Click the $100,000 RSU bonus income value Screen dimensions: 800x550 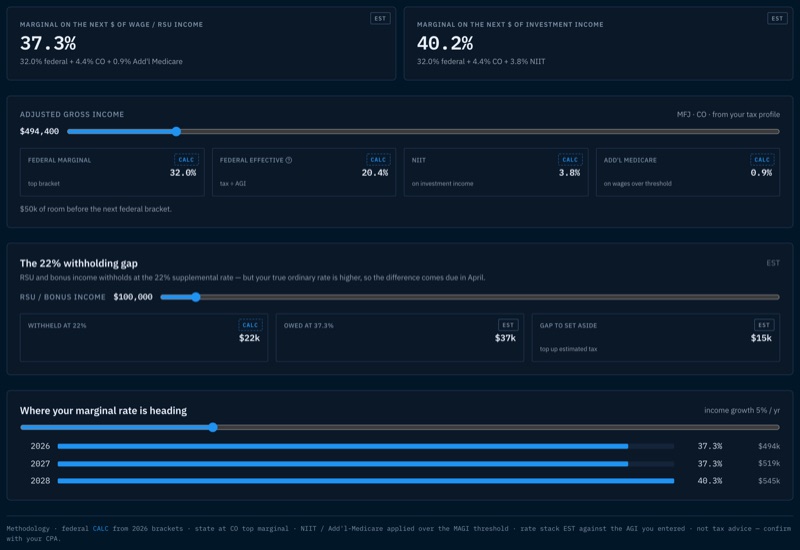click(x=133, y=297)
